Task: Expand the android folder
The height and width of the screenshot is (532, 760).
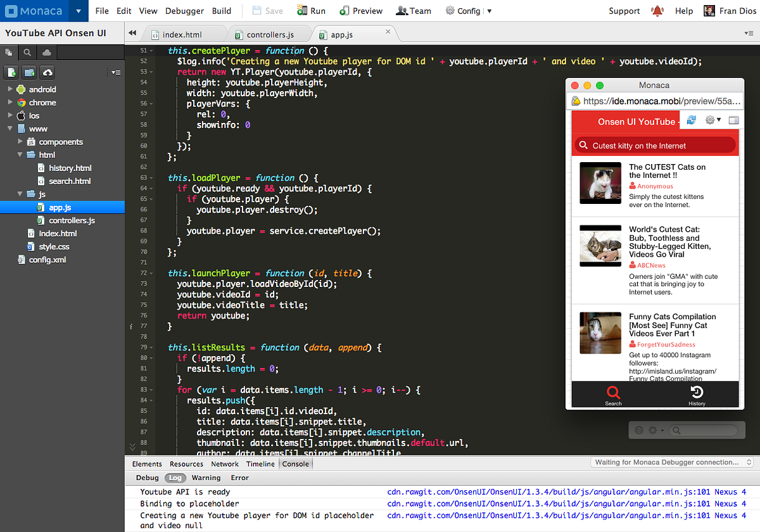Action: pos(10,89)
